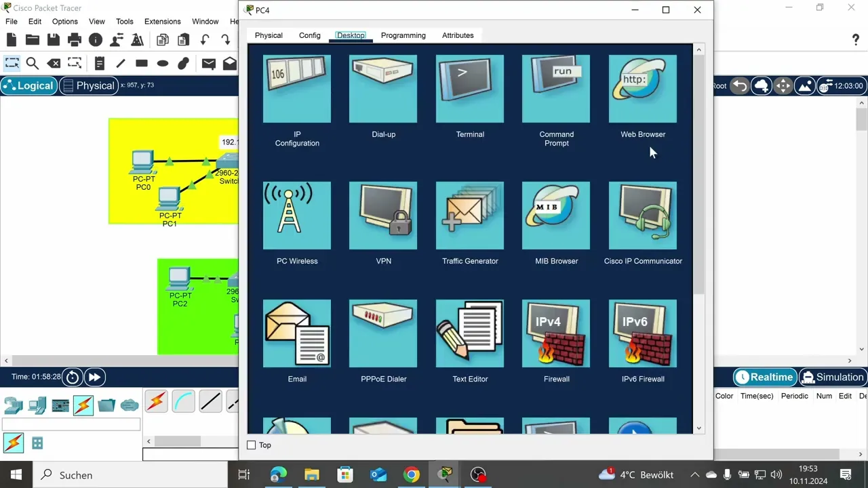Switch to Logical workspace view
Screen dimensions: 868x488
point(28,85)
